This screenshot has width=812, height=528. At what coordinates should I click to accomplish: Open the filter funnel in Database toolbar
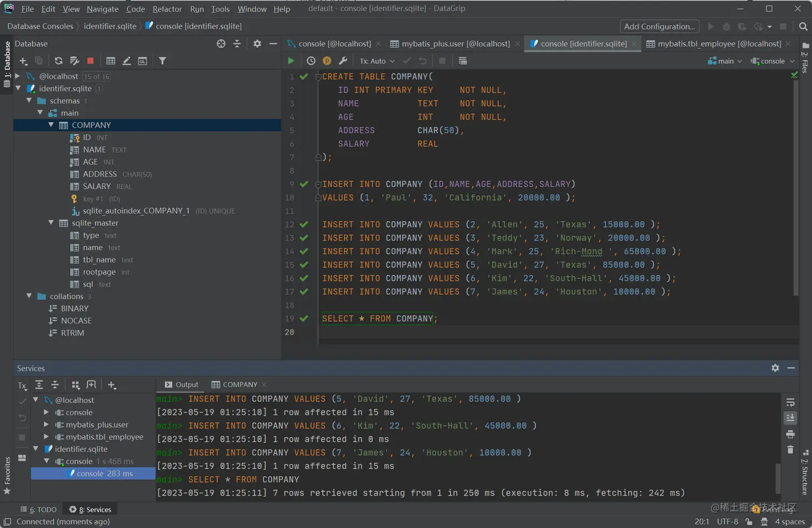(x=162, y=61)
